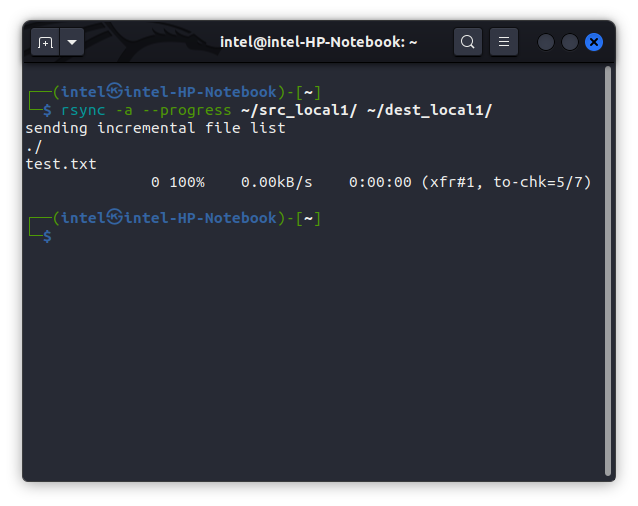Minimize the terminal window
Viewport: 638px width, 506px height.
[x=546, y=42]
